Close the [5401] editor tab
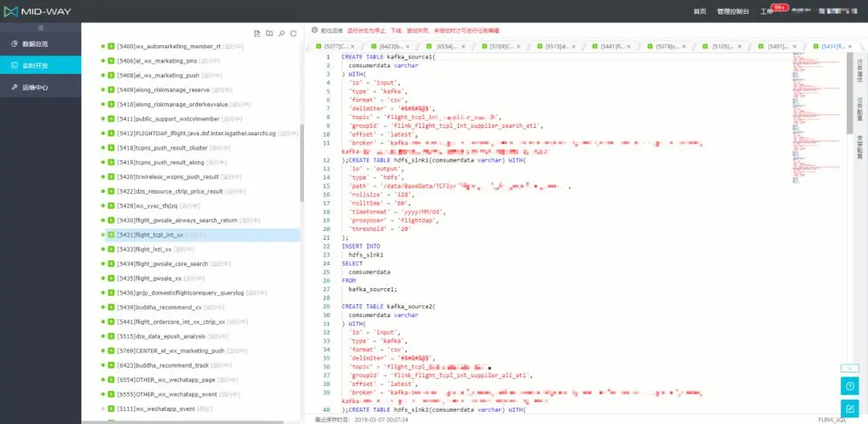The height and width of the screenshot is (424, 868). (x=796, y=47)
